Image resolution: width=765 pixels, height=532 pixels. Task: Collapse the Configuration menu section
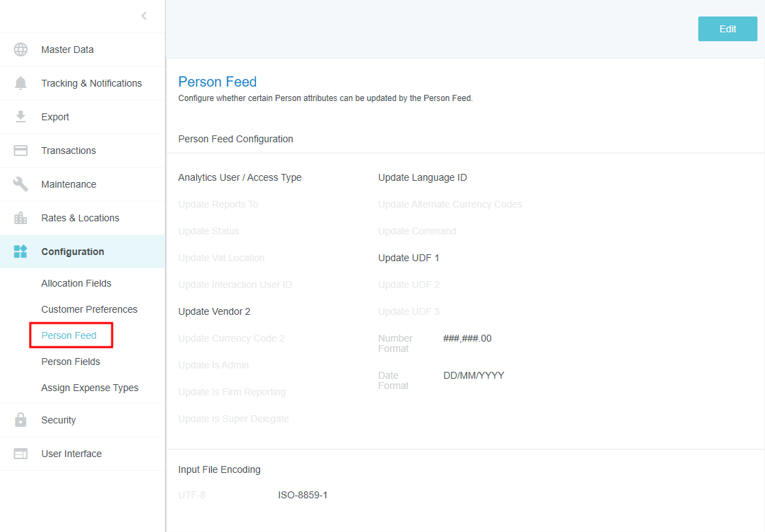pyautogui.click(x=73, y=252)
